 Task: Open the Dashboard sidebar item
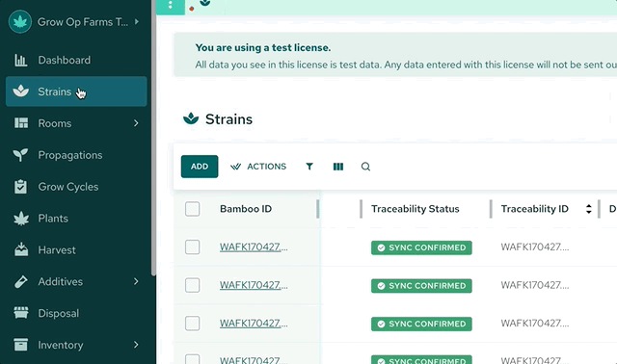(x=76, y=60)
